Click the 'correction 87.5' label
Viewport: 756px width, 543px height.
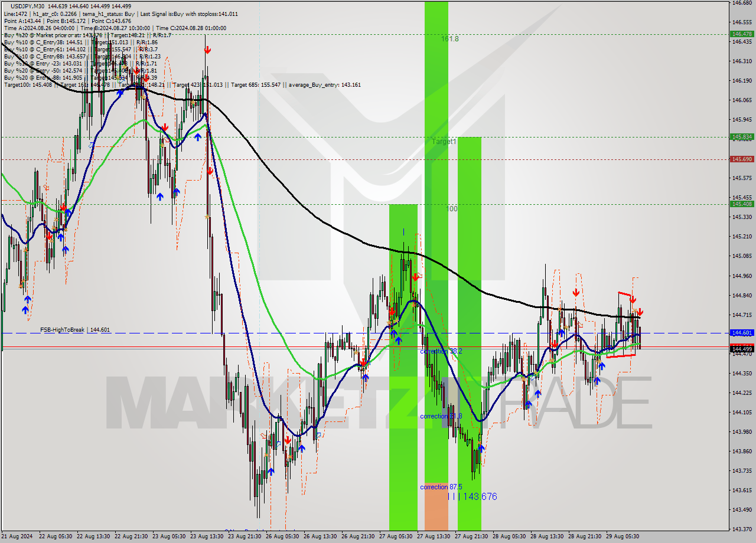coord(441,487)
